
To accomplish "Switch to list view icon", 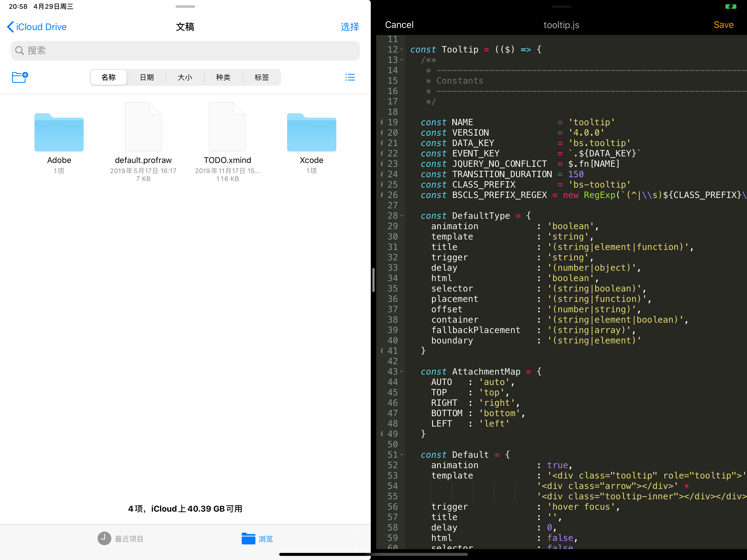I will coord(350,77).
